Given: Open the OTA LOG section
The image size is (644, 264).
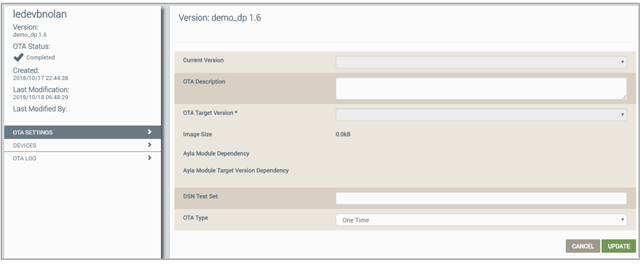Looking at the screenshot, I should click(82, 158).
